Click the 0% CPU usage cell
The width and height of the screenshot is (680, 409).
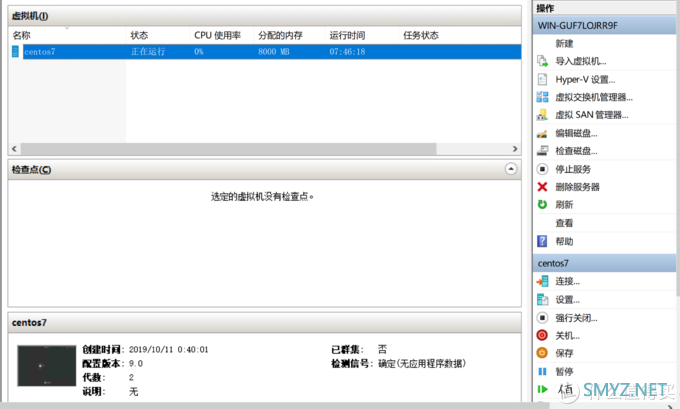click(x=199, y=52)
